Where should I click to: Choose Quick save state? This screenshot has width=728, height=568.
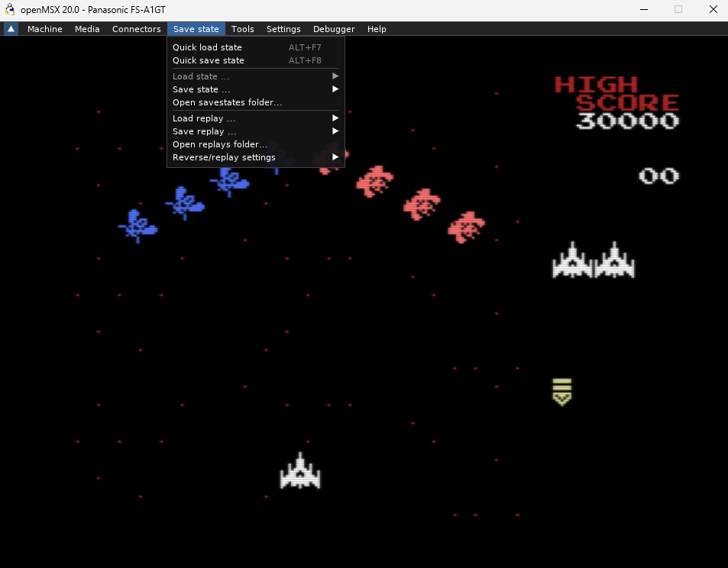(256, 60)
